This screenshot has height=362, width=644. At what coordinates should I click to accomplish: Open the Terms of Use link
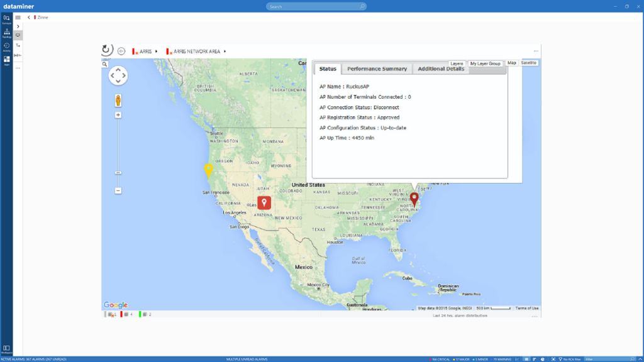click(x=526, y=308)
